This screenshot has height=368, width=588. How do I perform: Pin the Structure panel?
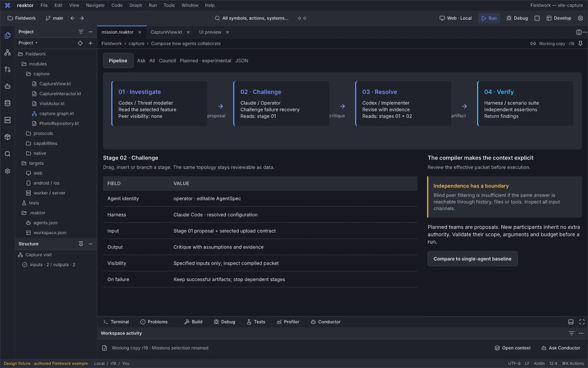(x=81, y=244)
